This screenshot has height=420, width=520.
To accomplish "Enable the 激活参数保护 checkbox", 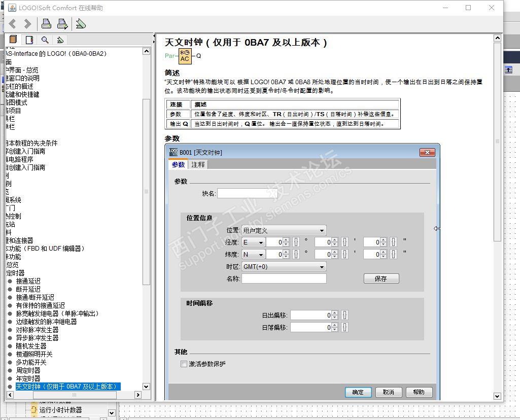I will coord(184,364).
